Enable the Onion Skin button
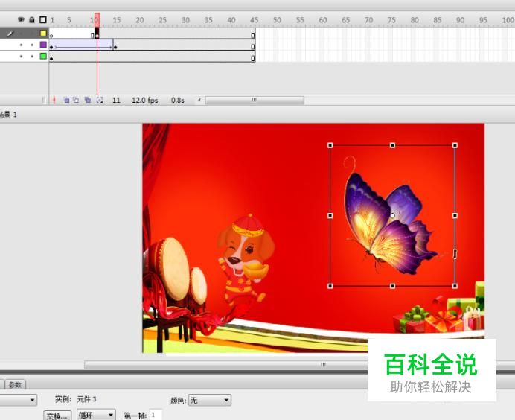Viewport: 515px width, 420px height. coord(66,100)
